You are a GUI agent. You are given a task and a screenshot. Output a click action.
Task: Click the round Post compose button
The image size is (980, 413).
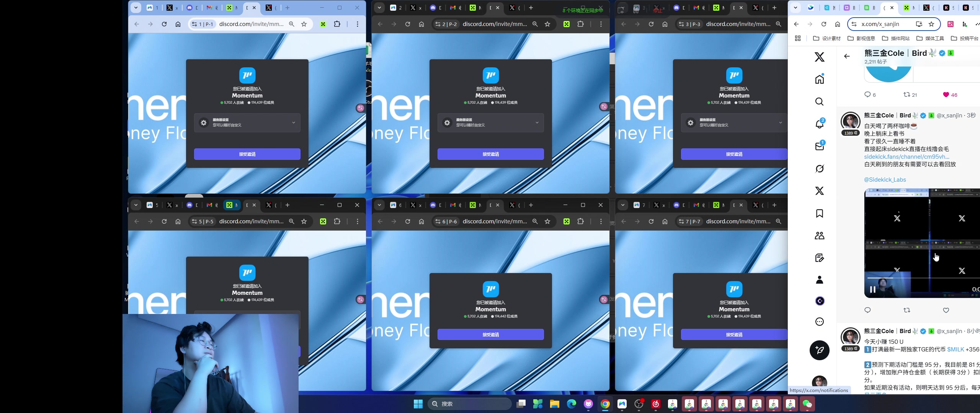tap(819, 350)
